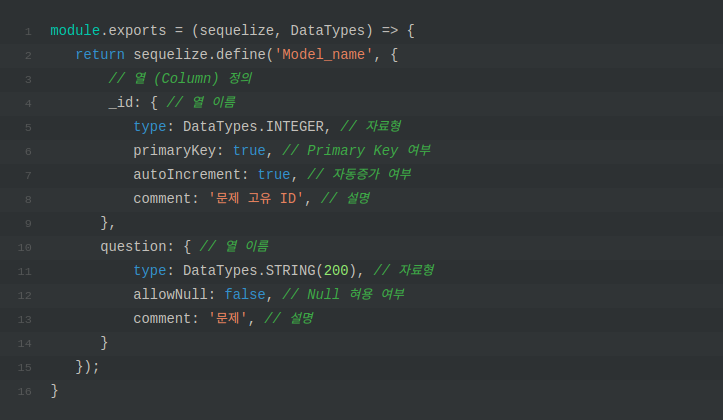723x420 pixels.
Task: Click the '(Column)' comment on line 3
Action: tap(186, 79)
